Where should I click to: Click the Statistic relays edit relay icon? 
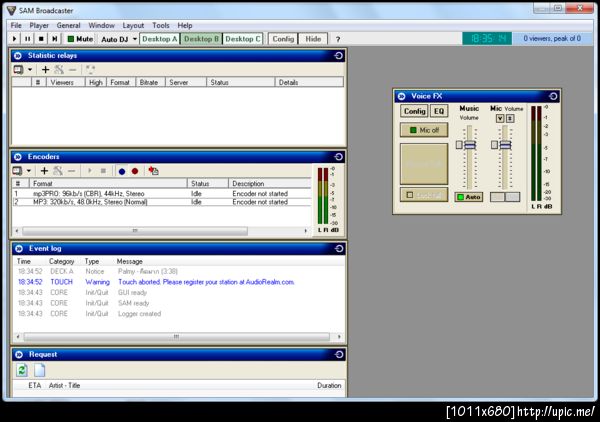click(59, 70)
